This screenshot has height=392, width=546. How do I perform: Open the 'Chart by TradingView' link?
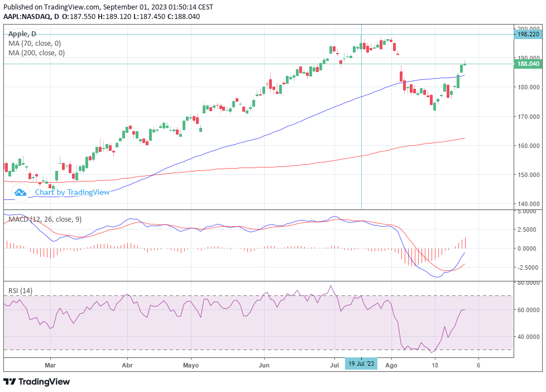(72, 192)
